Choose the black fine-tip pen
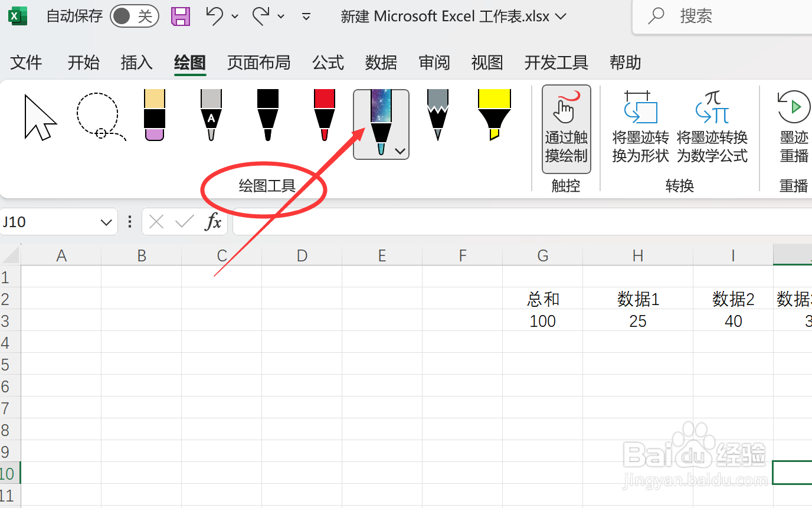812x508 pixels. (267, 116)
